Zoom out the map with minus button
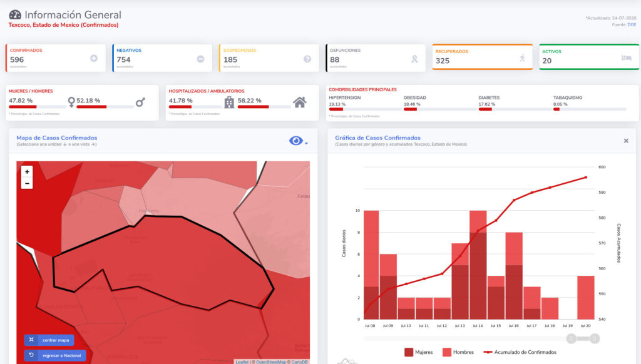This screenshot has width=641, height=364. [27, 183]
